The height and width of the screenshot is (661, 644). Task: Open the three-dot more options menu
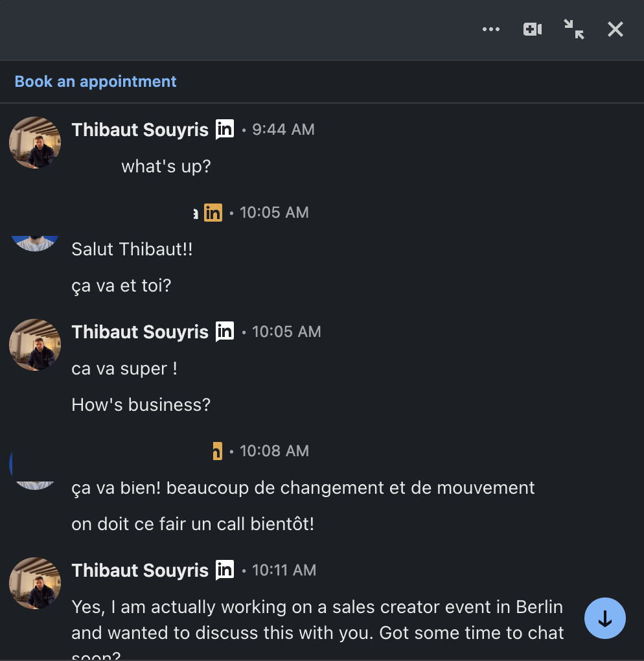pos(491,29)
